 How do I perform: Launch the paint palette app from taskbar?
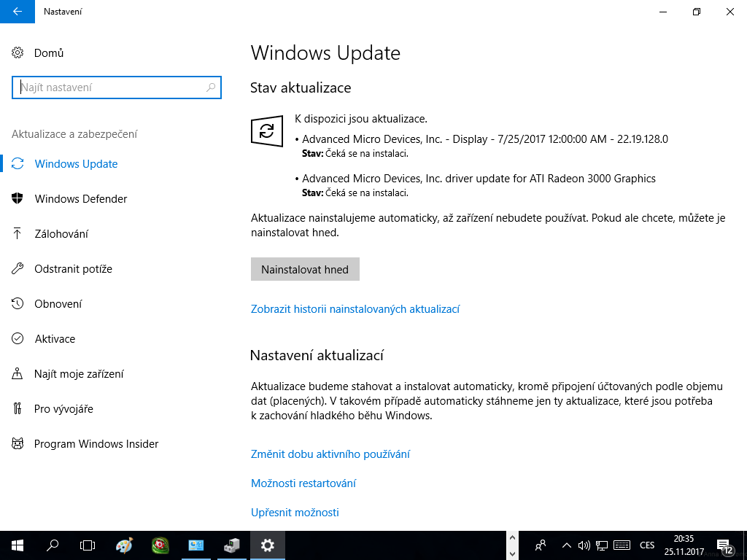124,545
